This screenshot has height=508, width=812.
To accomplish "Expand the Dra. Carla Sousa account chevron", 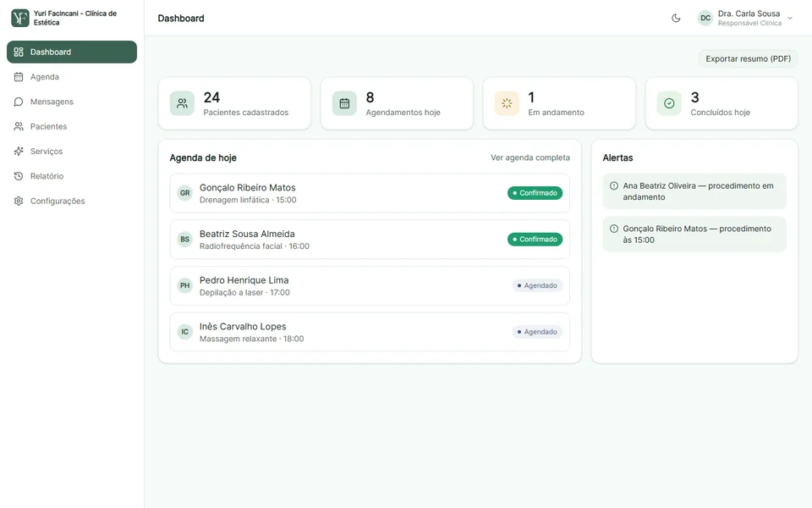I will click(790, 18).
